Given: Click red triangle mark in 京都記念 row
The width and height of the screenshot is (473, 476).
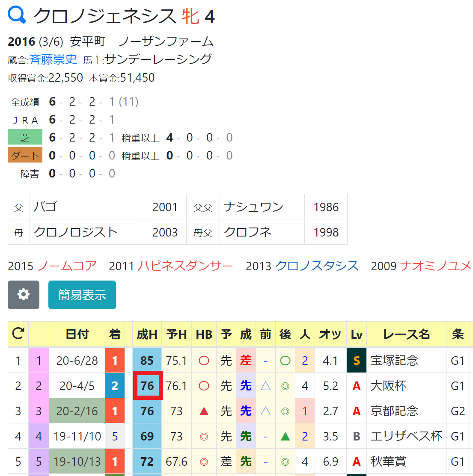Looking at the screenshot, I should pyautogui.click(x=204, y=411).
